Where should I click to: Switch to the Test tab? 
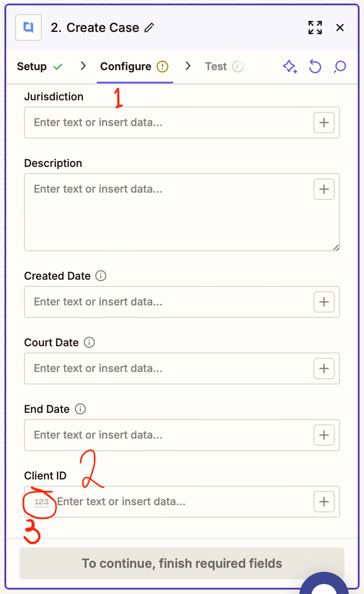click(x=216, y=66)
